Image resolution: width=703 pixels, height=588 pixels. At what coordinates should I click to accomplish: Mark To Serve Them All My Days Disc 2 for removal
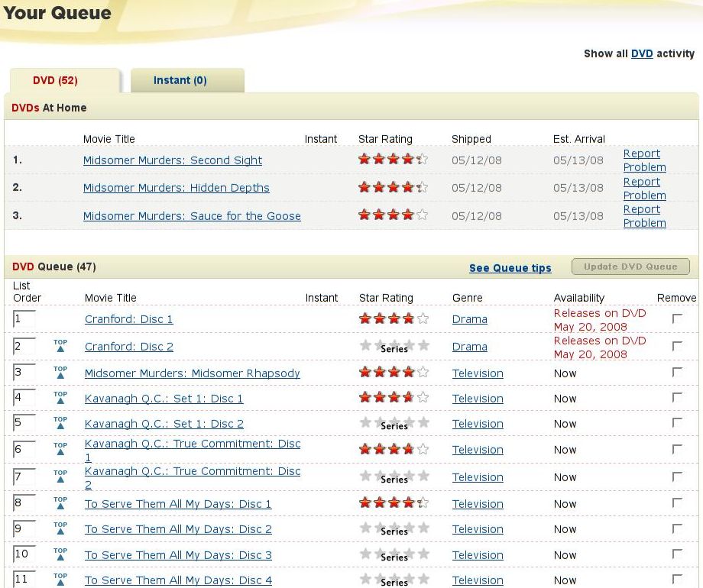(x=677, y=528)
